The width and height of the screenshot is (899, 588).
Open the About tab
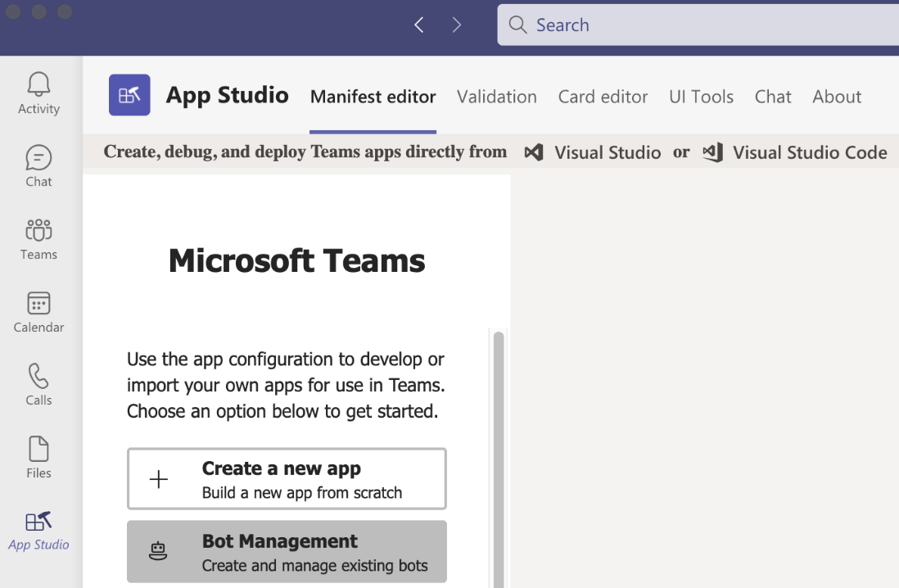click(x=837, y=97)
